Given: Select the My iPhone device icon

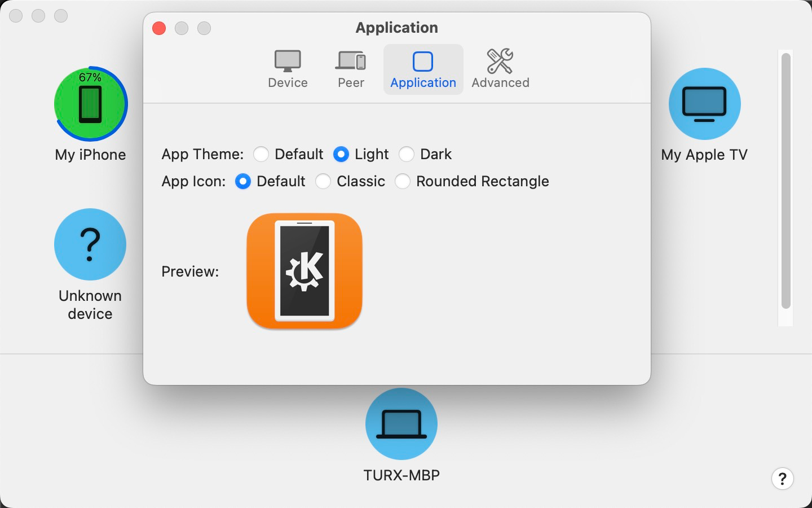Looking at the screenshot, I should tap(90, 104).
